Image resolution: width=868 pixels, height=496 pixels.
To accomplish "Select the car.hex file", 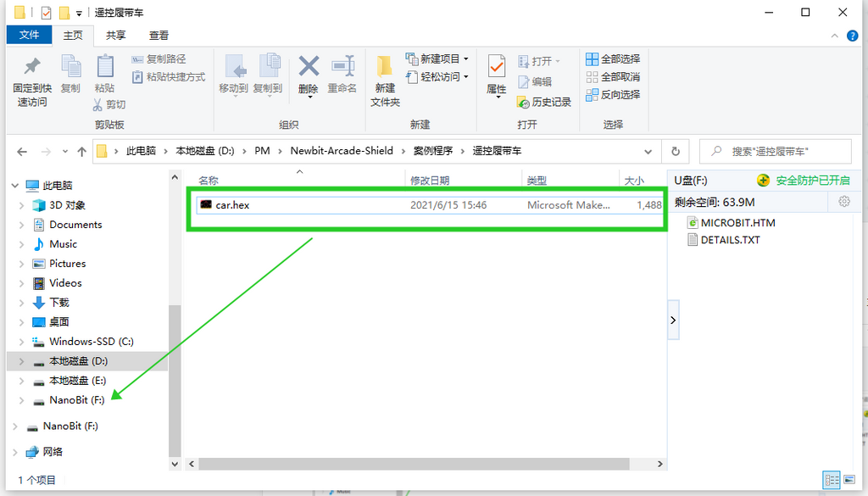I will 232,205.
